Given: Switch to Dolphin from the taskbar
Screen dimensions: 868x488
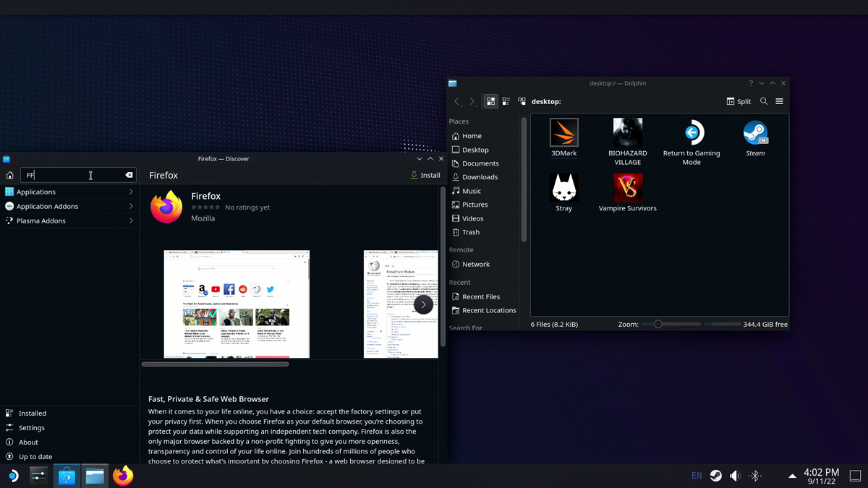Looking at the screenshot, I should click(95, 476).
